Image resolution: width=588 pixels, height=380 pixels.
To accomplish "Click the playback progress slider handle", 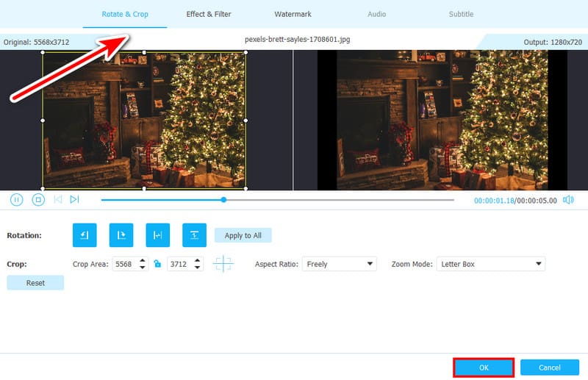I will pyautogui.click(x=223, y=199).
